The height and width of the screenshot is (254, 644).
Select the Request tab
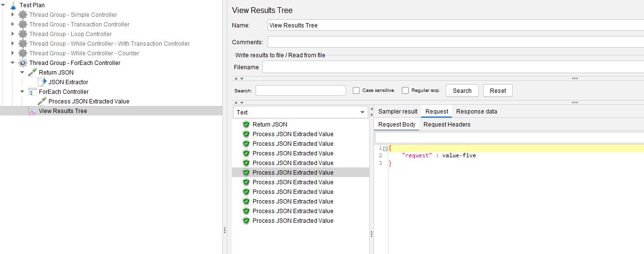click(437, 112)
